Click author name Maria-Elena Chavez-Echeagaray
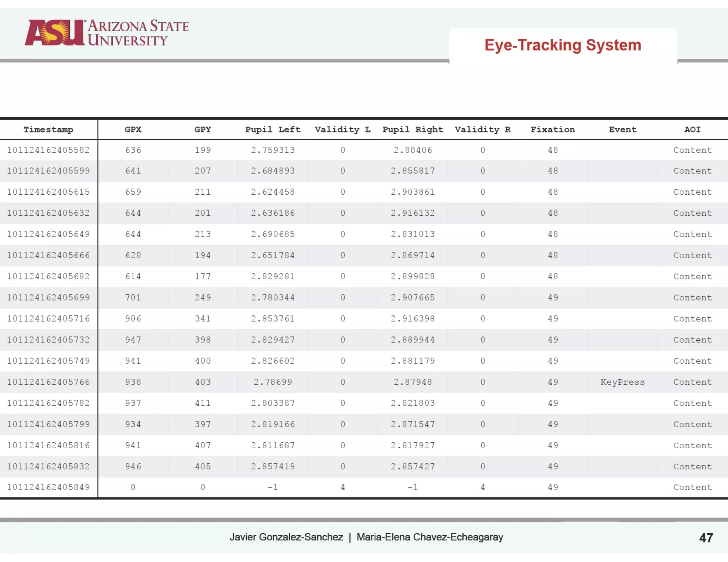 (430, 537)
